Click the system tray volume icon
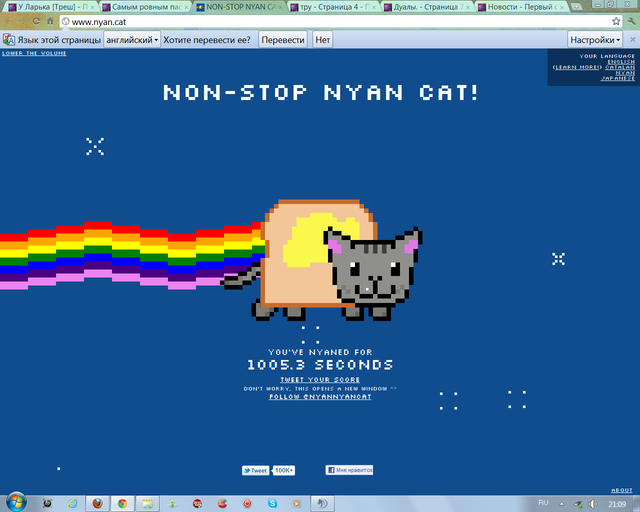640x512 pixels. 593,503
